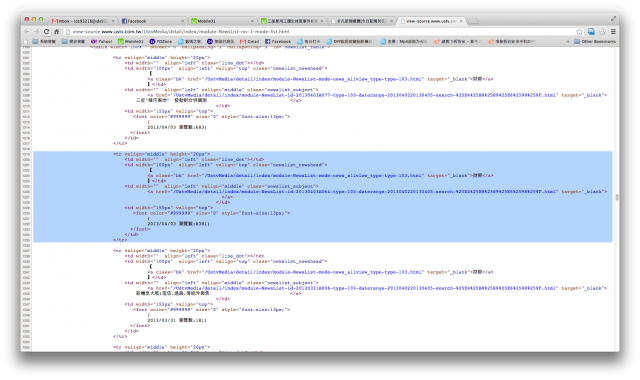This screenshot has height=380, width=640.
Task: Go back with the browser back arrow
Action: click(27, 31)
